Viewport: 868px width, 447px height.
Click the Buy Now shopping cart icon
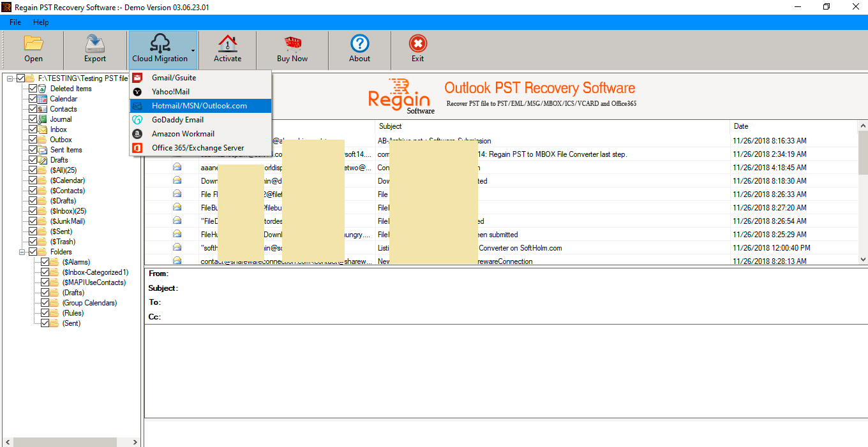coord(292,43)
